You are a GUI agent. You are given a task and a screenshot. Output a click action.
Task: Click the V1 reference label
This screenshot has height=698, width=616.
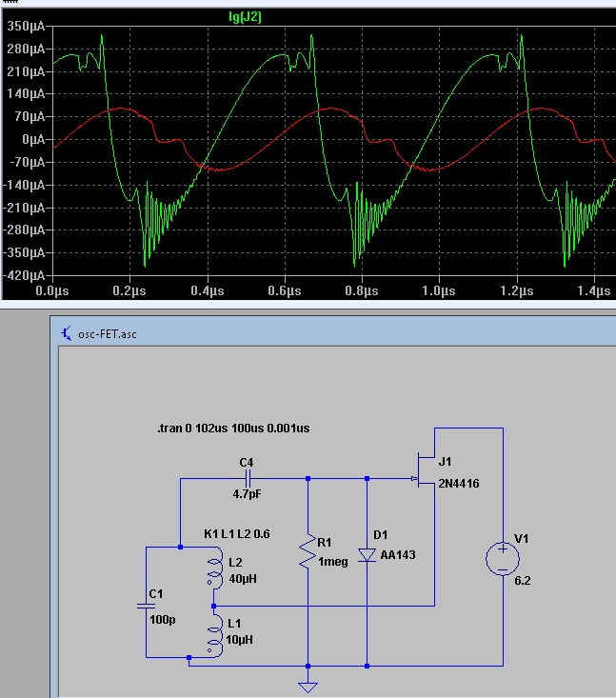click(x=521, y=539)
